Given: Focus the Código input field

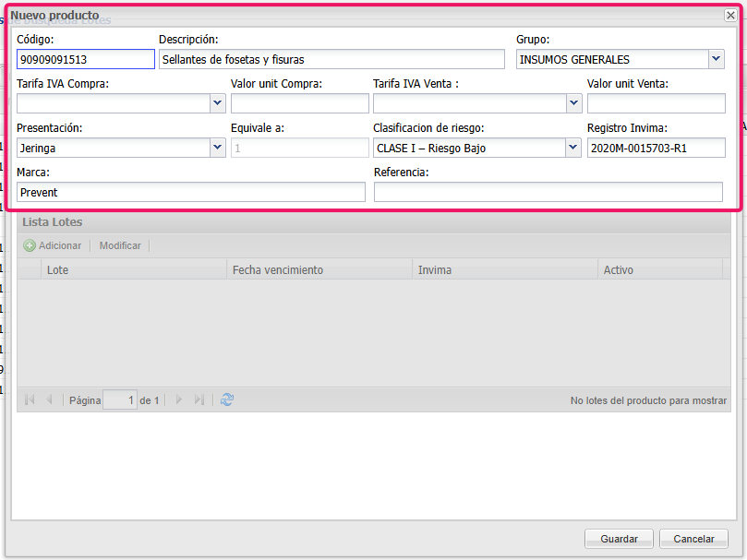Looking at the screenshot, I should pyautogui.click(x=85, y=59).
